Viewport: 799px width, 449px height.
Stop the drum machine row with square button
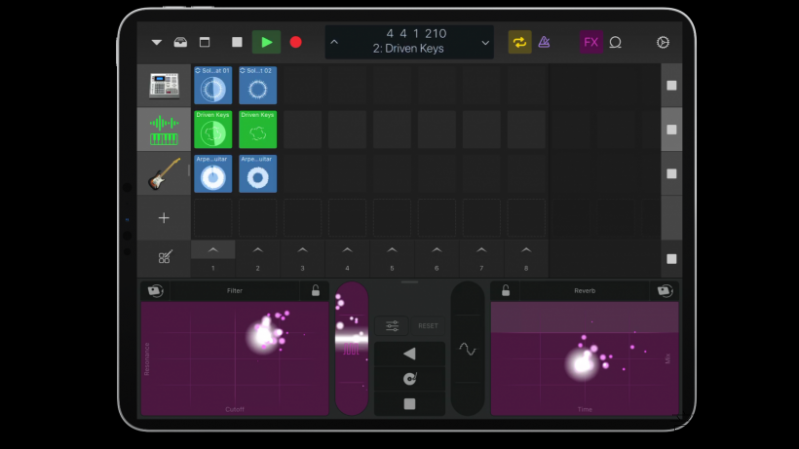pos(672,85)
